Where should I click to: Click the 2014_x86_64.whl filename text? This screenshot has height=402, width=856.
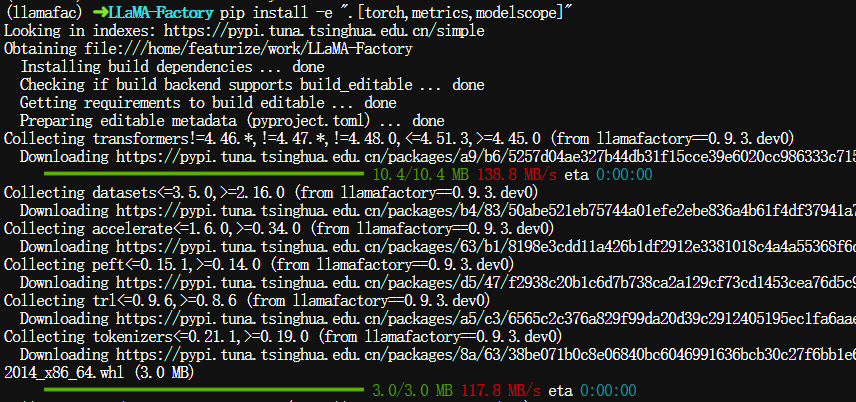click(x=99, y=373)
